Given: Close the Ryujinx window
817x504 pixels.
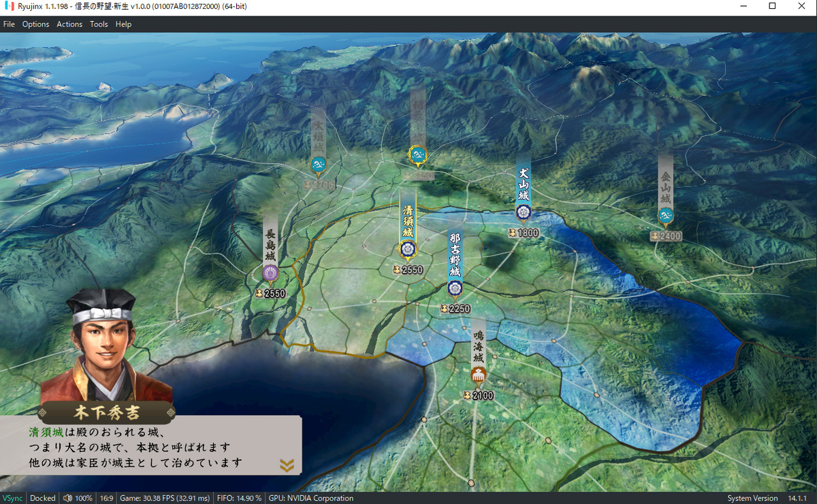Looking at the screenshot, I should click(x=802, y=6).
